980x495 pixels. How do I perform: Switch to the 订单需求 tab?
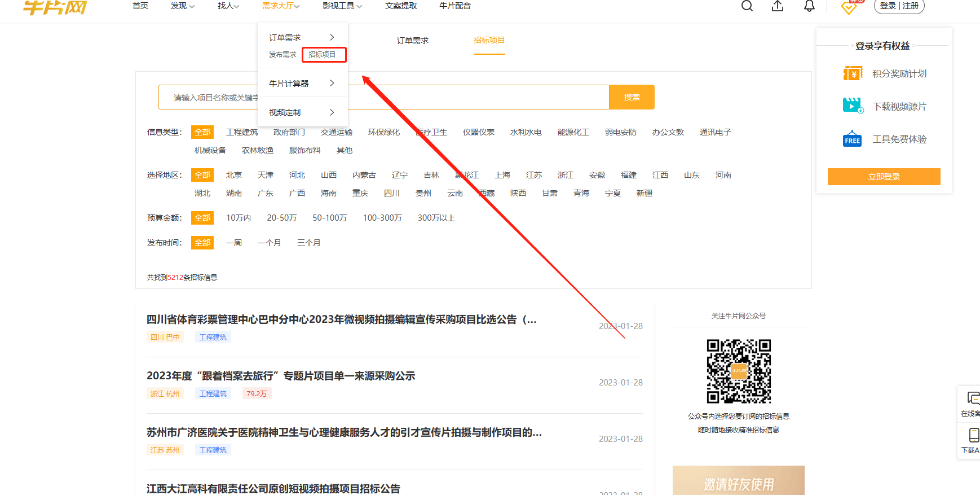pyautogui.click(x=413, y=40)
